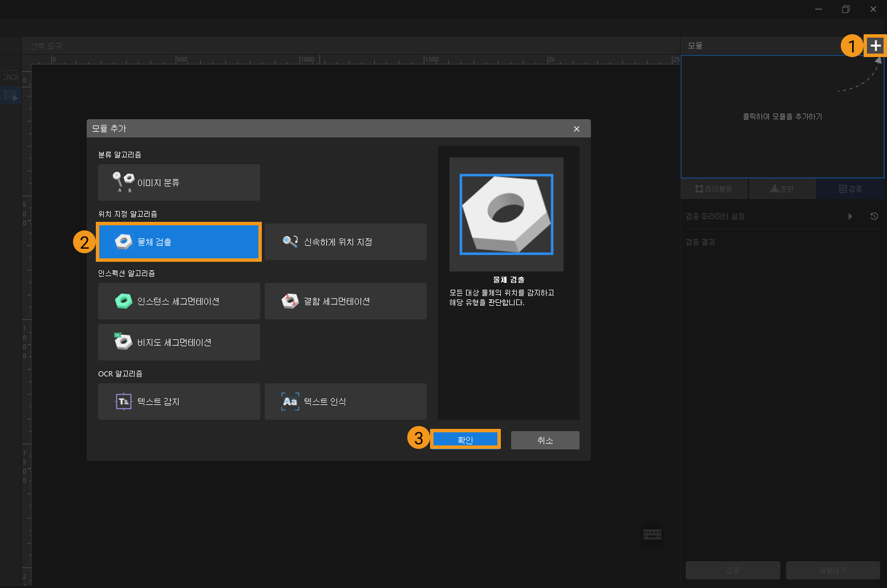Restore down the application window
Viewport: 887px width, 588px height.
coord(846,9)
